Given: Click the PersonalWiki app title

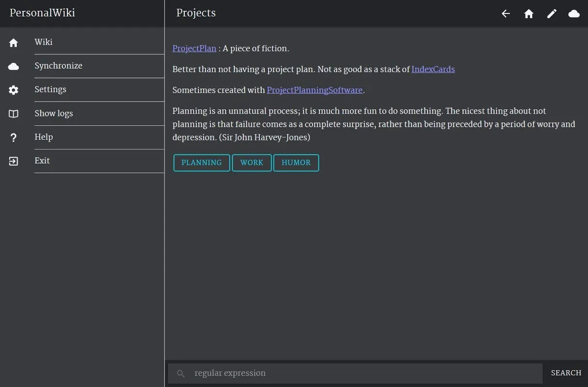Looking at the screenshot, I should 42,13.
